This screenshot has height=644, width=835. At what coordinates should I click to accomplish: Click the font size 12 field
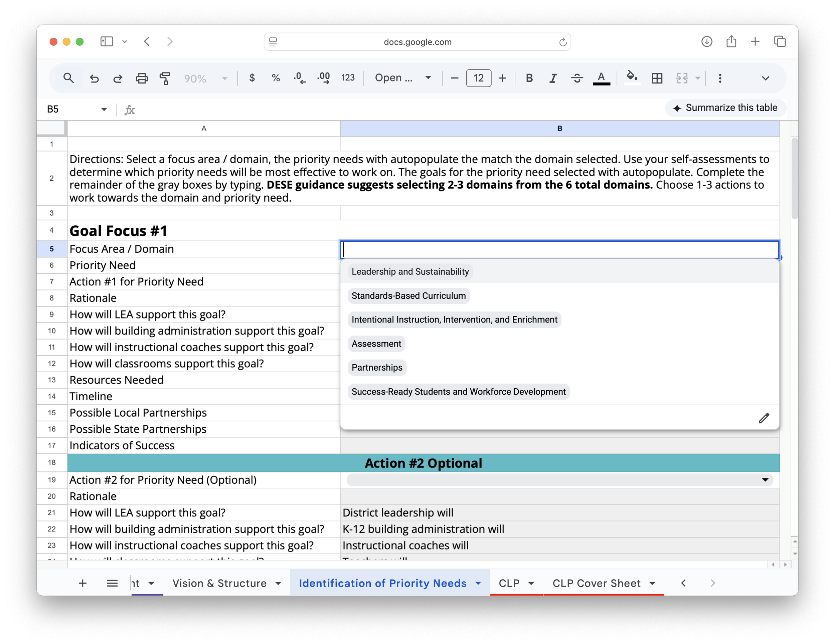[x=478, y=78]
